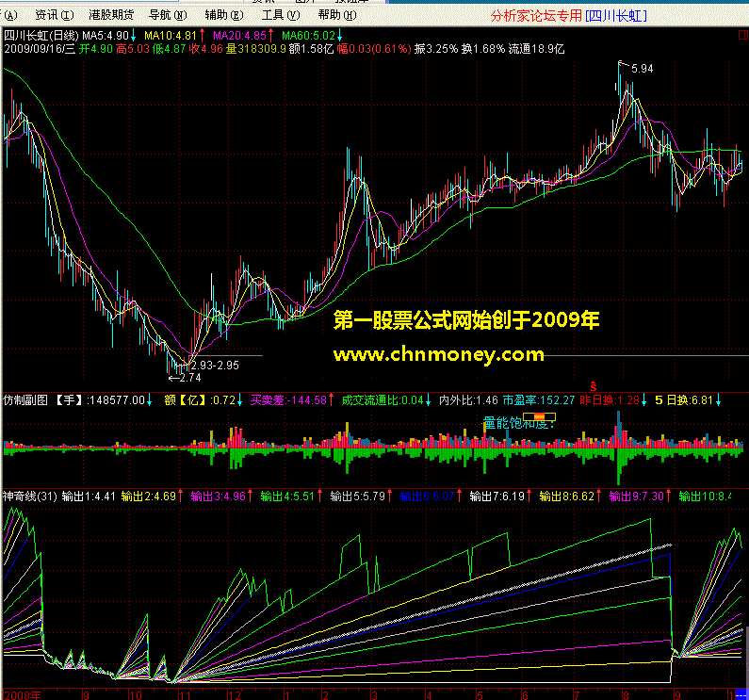Click the month 8 mark on the time axis
This screenshot has height=700, width=749.
(626, 694)
